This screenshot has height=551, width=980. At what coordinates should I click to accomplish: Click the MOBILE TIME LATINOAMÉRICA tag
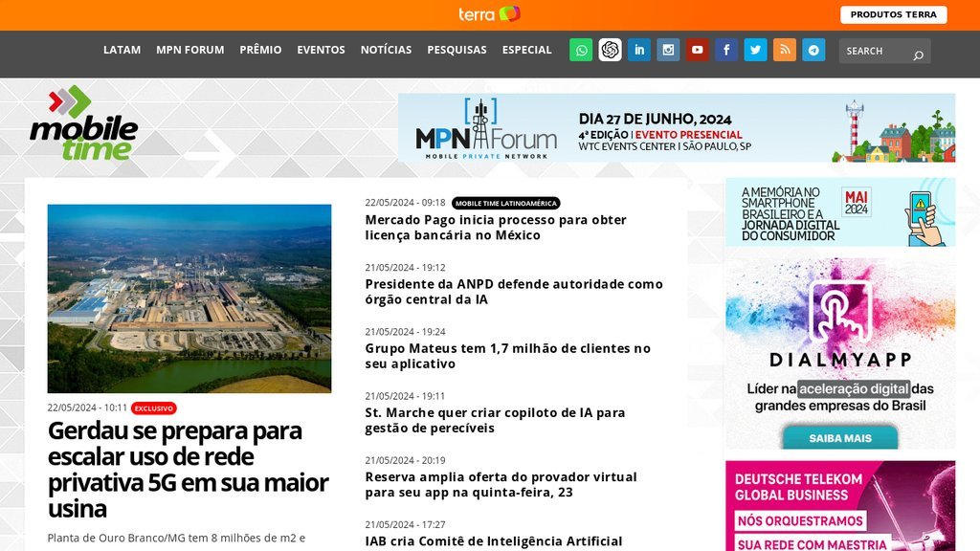tap(505, 203)
